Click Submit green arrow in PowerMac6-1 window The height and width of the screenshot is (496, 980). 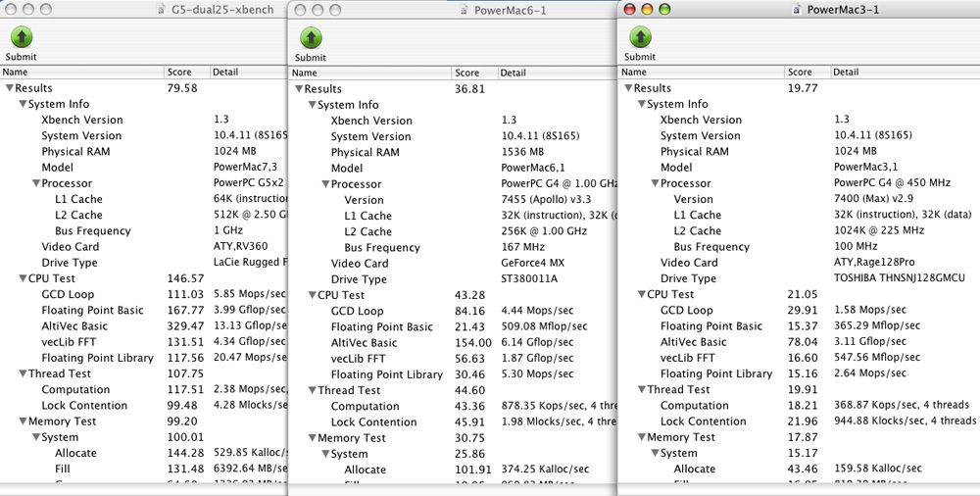(310, 38)
